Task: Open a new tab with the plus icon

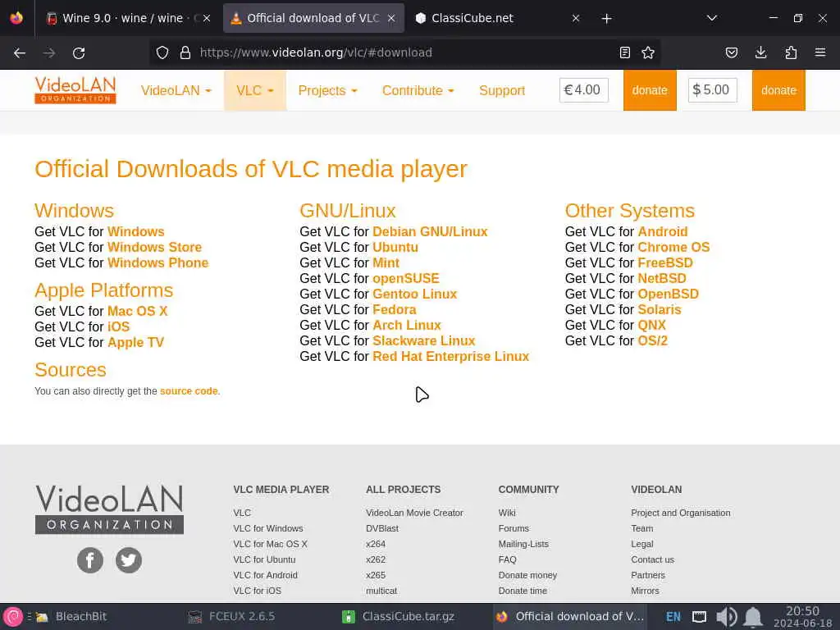Action: pos(606,19)
